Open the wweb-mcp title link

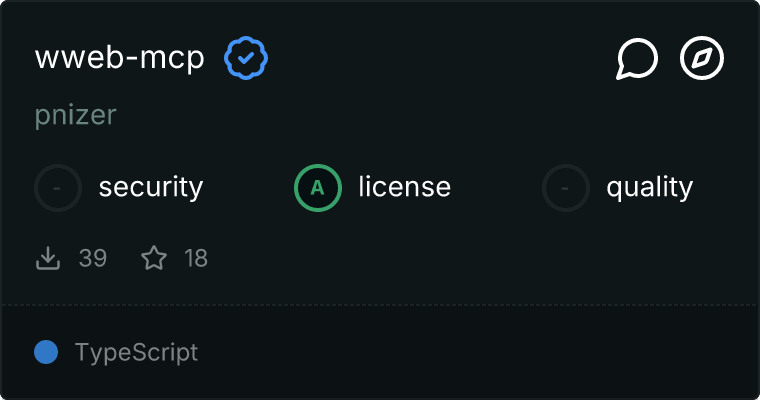120,59
